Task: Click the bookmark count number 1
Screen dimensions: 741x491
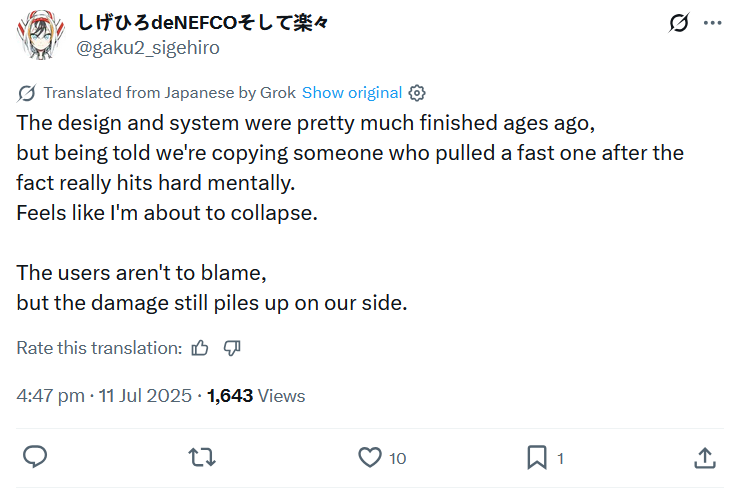Action: pos(560,459)
